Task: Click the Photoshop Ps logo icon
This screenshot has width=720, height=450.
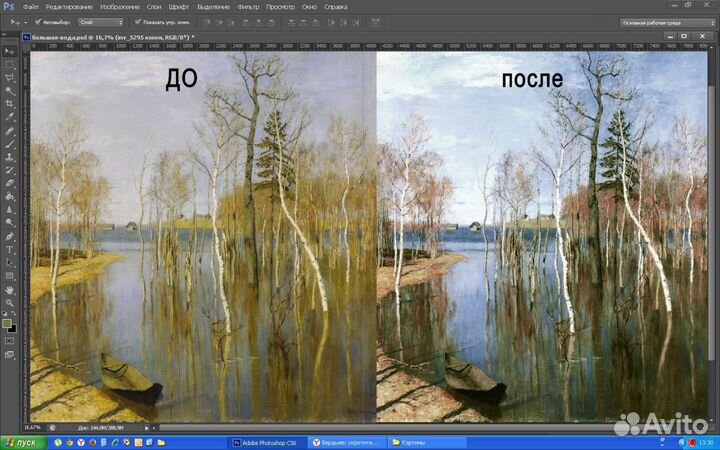Action: click(8, 6)
